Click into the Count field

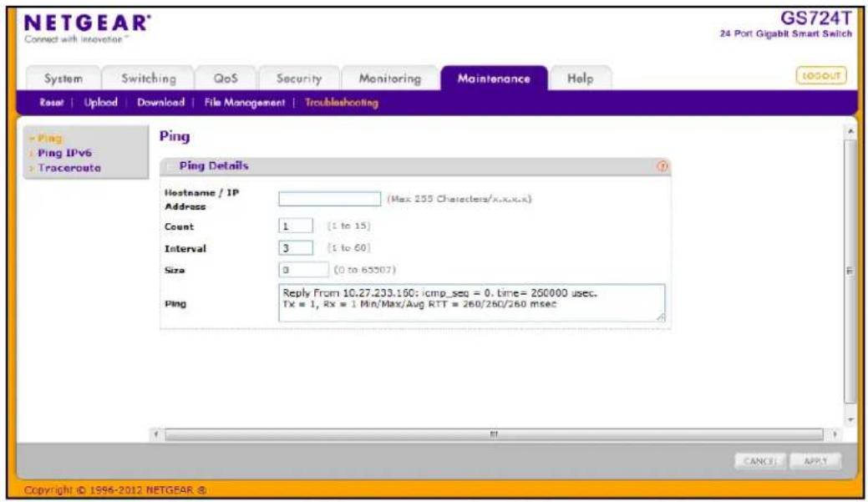coord(296,226)
